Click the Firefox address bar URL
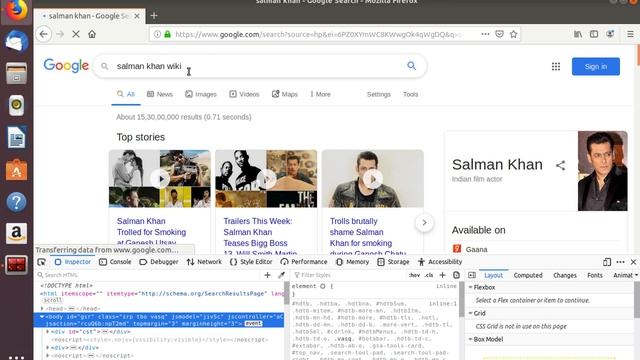 pos(318,34)
